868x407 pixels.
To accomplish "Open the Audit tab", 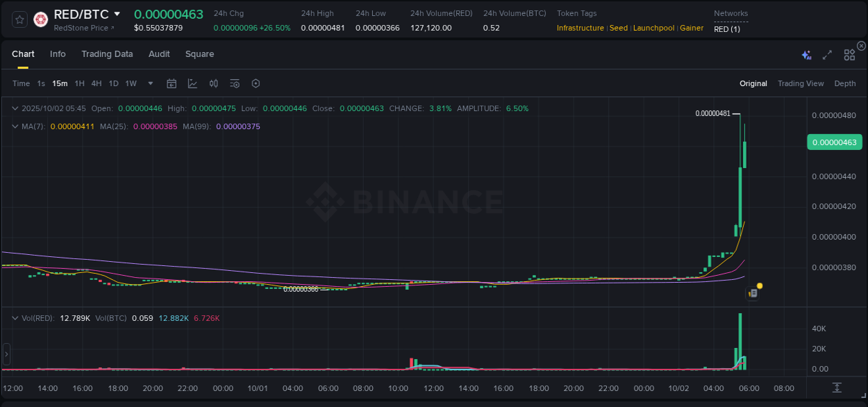I will [x=159, y=53].
